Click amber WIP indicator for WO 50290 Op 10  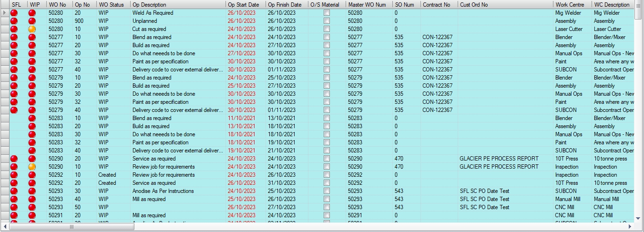[32, 167]
